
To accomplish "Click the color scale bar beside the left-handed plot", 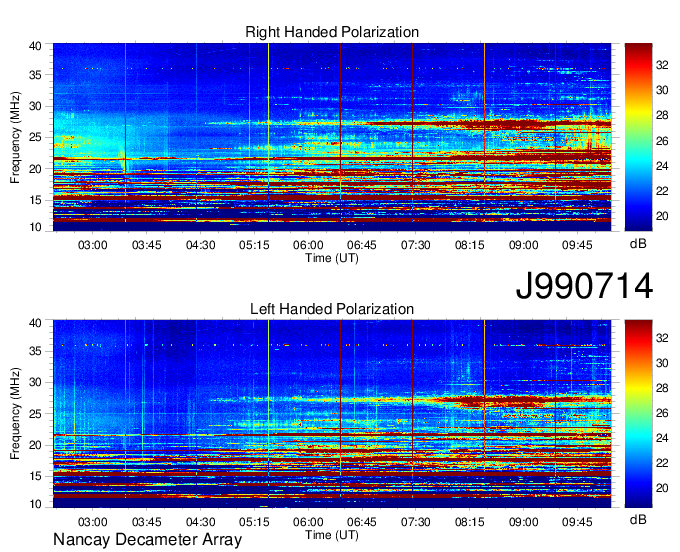I will (x=638, y=414).
